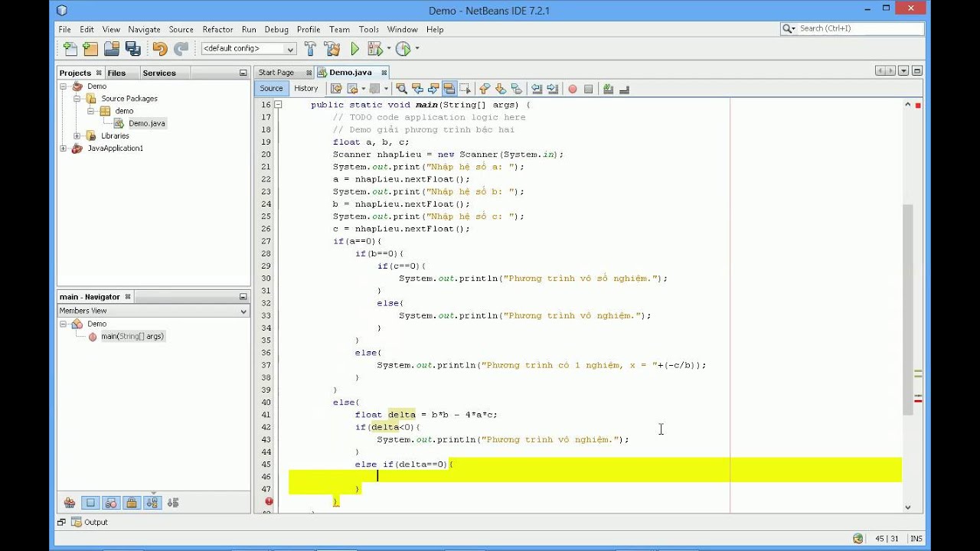This screenshot has height=551, width=980.
Task: Click the Source view button
Action: [271, 88]
